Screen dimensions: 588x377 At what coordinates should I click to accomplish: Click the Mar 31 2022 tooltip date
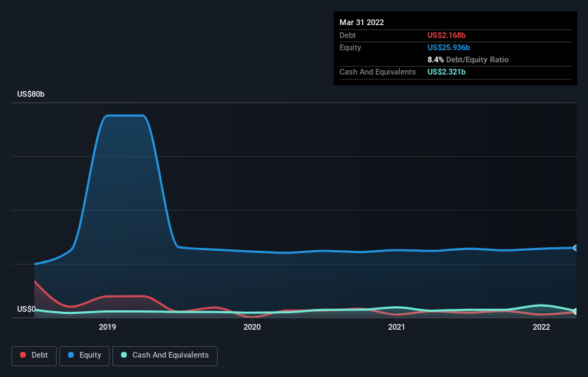362,22
